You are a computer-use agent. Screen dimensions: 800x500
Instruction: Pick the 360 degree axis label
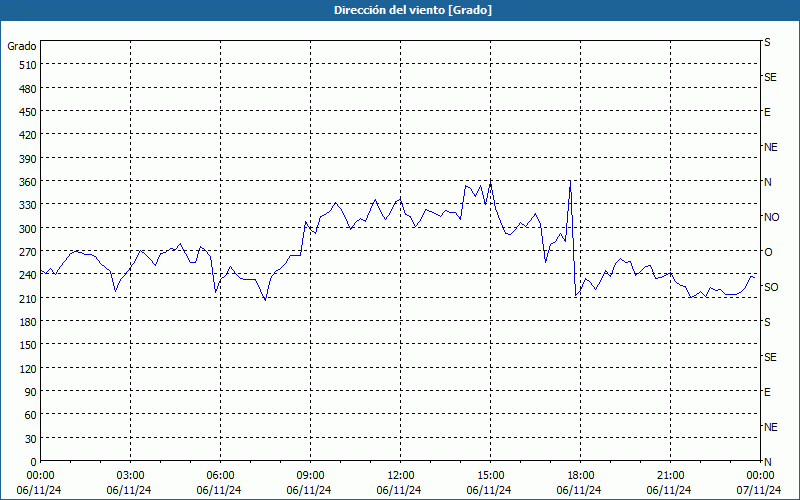pos(29,182)
